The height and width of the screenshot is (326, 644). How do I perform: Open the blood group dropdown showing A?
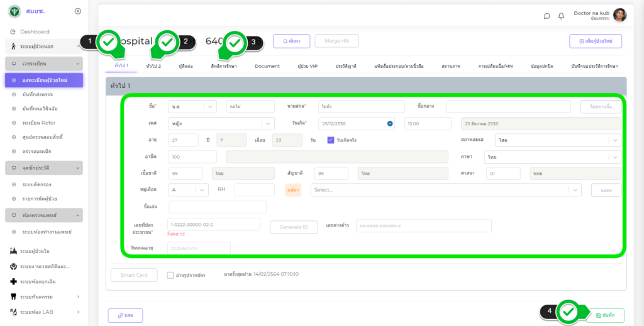click(x=202, y=189)
